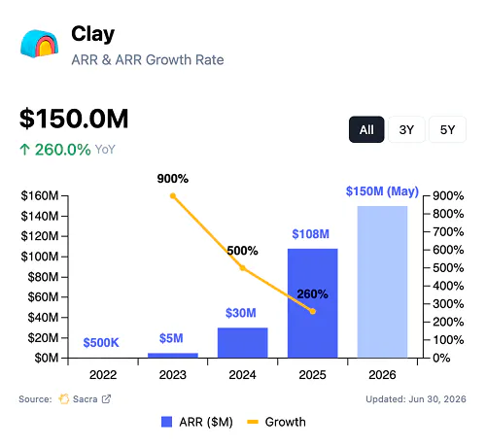Click the 2026 $150M (May) bar
This screenshot has width=486, height=448.
[382, 282]
